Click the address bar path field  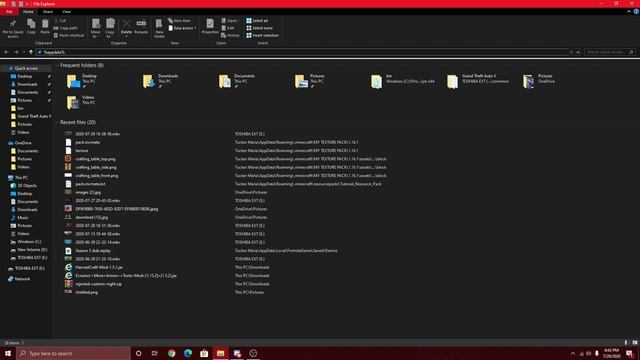302,52
